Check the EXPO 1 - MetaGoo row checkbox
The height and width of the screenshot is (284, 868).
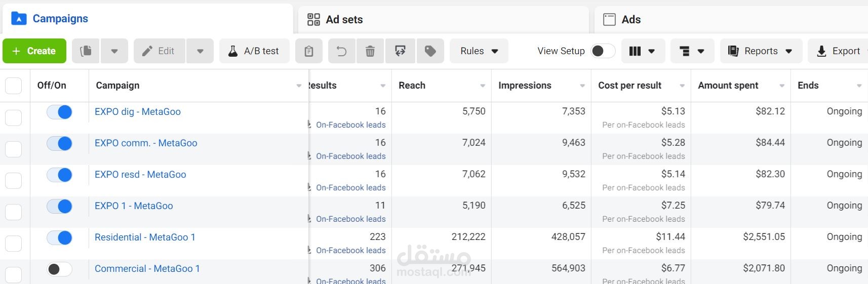point(13,212)
